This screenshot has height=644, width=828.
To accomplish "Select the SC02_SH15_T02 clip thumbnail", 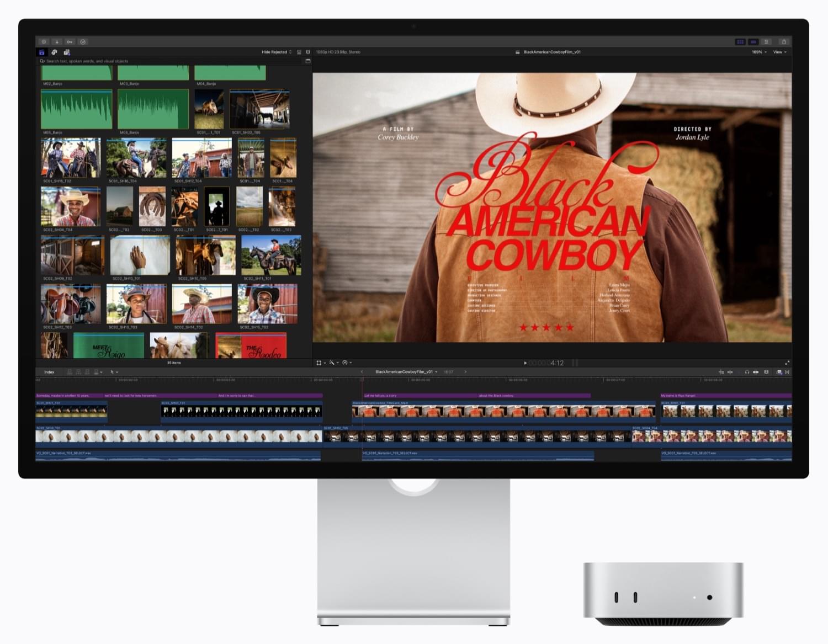I will point(267,304).
